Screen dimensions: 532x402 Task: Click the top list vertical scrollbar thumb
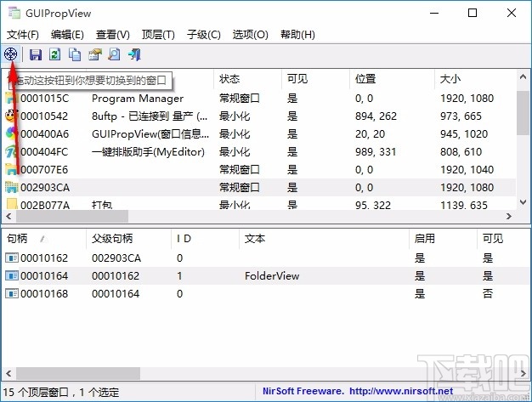[523, 113]
